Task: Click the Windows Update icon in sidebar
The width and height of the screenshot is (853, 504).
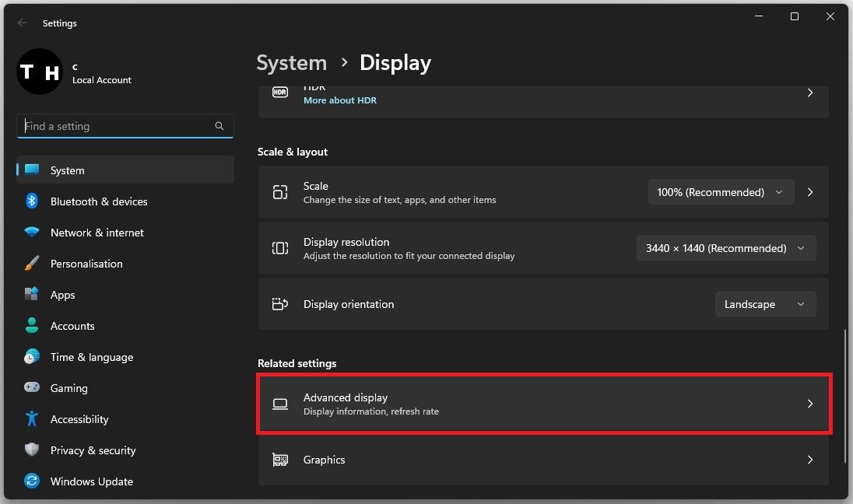Action: coord(32,481)
